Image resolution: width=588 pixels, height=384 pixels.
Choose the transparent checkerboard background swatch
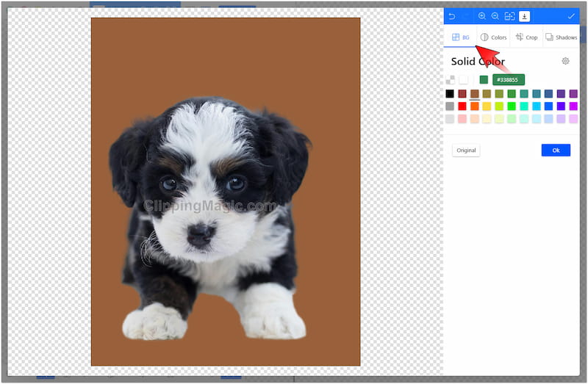tap(450, 80)
